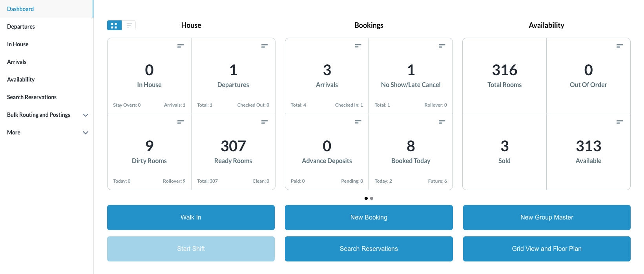Select Availability in the sidebar
Viewport: 644px width, 274px height.
coord(21,80)
